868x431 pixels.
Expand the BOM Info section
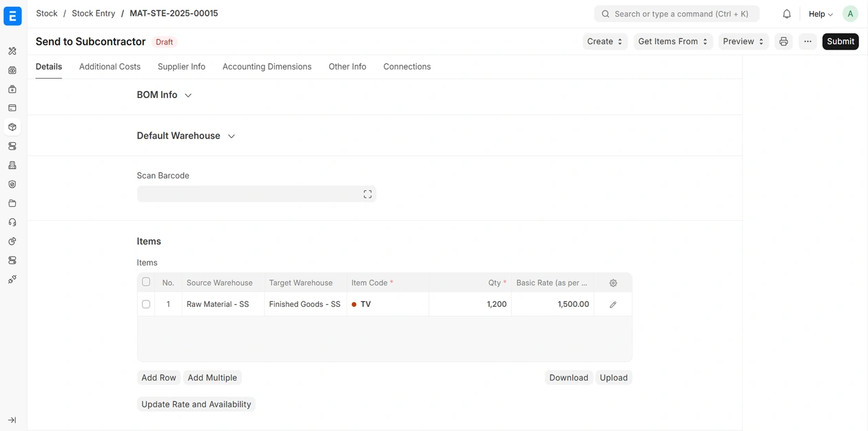pos(164,95)
